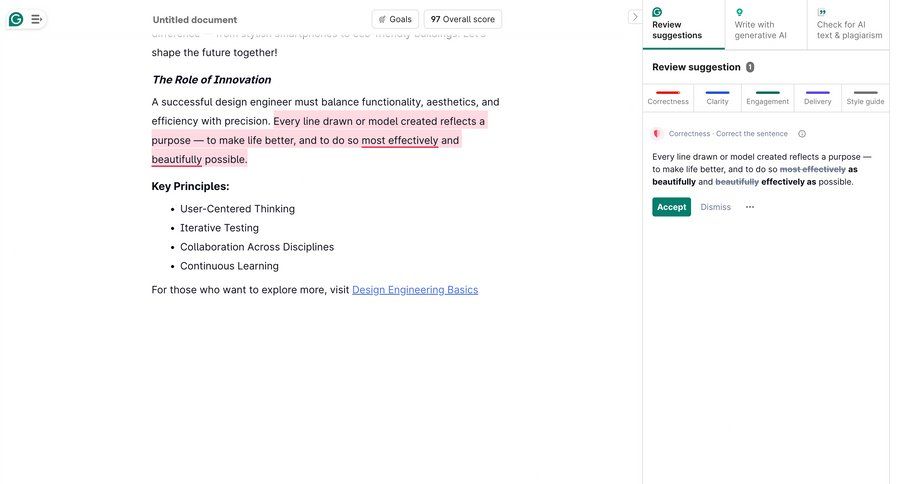Filter suggestions by Clarity
Screen dimensions: 900x484
click(717, 98)
